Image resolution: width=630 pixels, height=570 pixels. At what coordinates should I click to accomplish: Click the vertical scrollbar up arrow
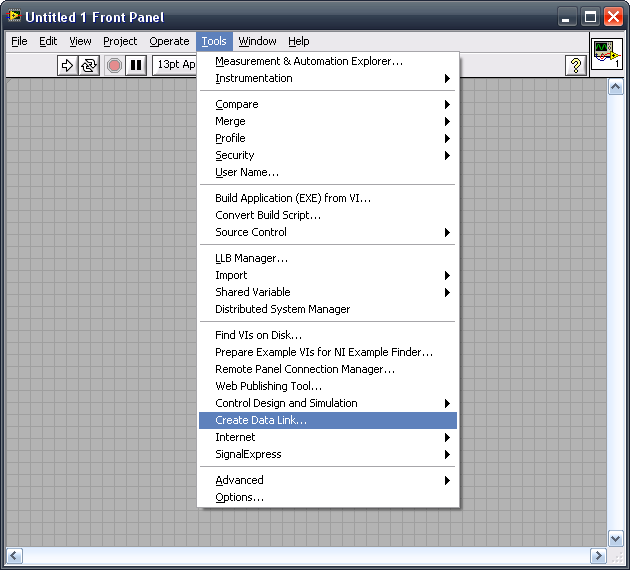616,87
